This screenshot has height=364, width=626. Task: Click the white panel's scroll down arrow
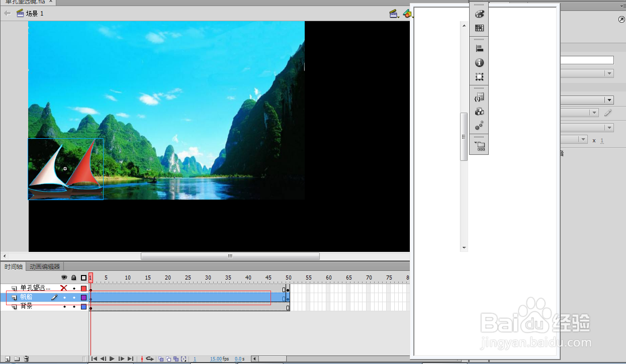pyautogui.click(x=464, y=248)
